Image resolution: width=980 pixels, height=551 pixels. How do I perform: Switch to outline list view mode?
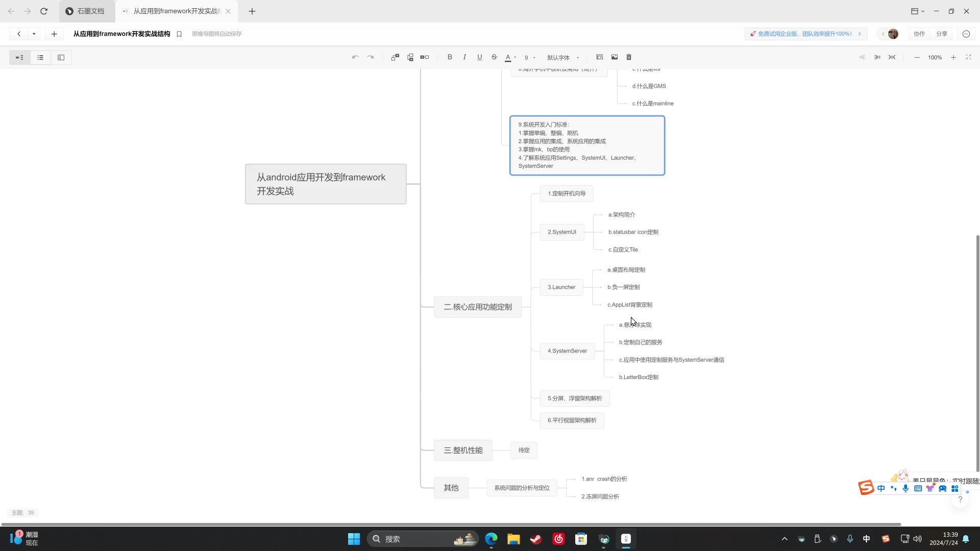click(x=40, y=58)
